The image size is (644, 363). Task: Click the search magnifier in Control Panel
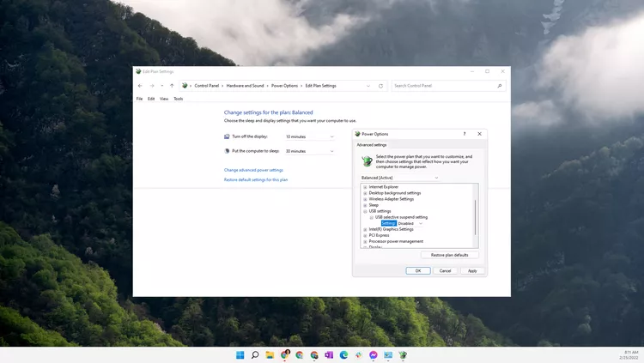(x=500, y=86)
